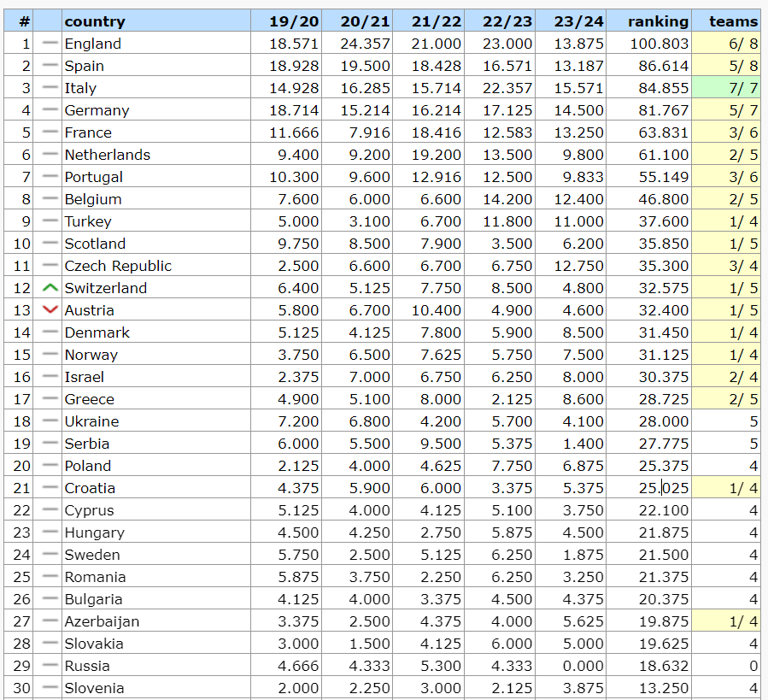The width and height of the screenshot is (768, 700).
Task: Open the Netherlands country link
Action: click(107, 155)
